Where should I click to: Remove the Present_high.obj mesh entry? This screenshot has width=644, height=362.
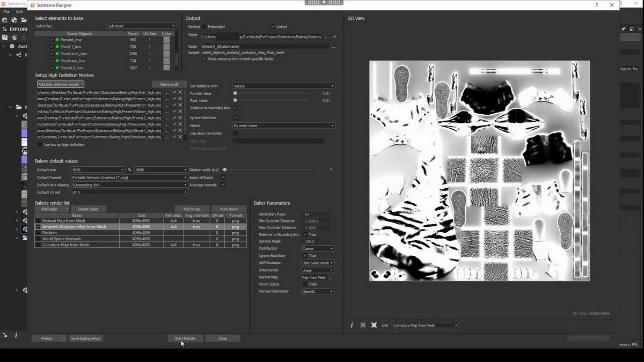(180, 99)
